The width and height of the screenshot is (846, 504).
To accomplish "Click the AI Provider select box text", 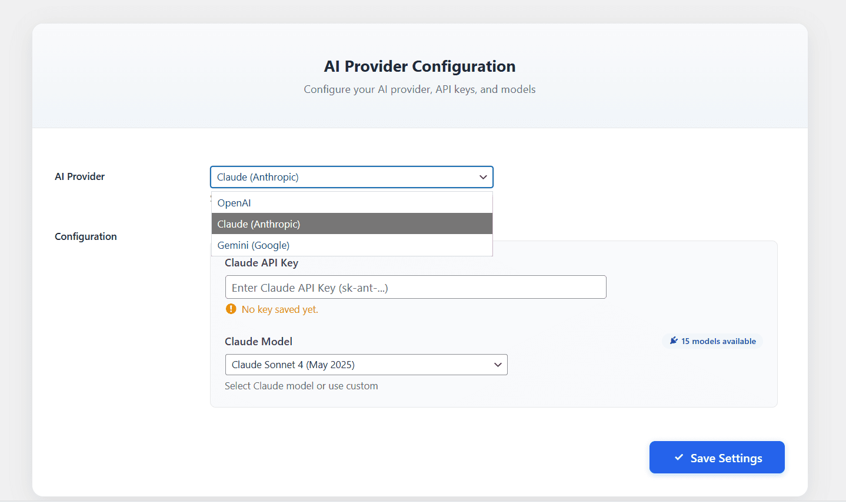I will tap(258, 177).
